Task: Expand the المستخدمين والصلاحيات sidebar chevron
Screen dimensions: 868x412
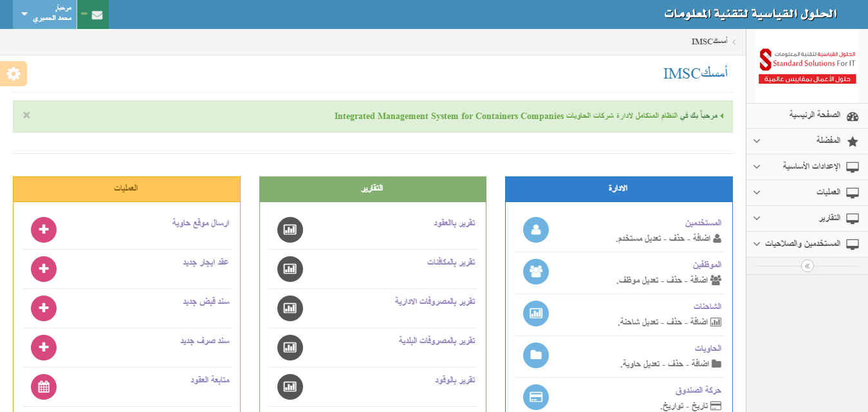Action: pyautogui.click(x=757, y=244)
